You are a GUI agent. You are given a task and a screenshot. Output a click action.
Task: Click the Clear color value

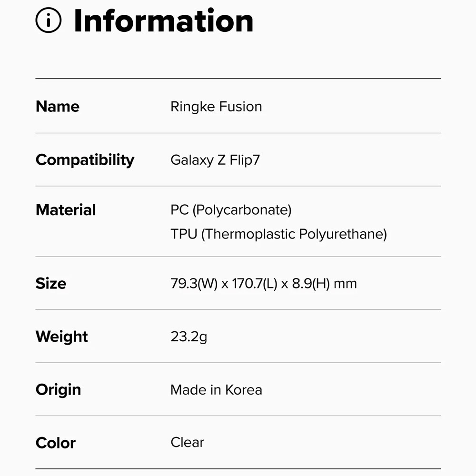187,443
